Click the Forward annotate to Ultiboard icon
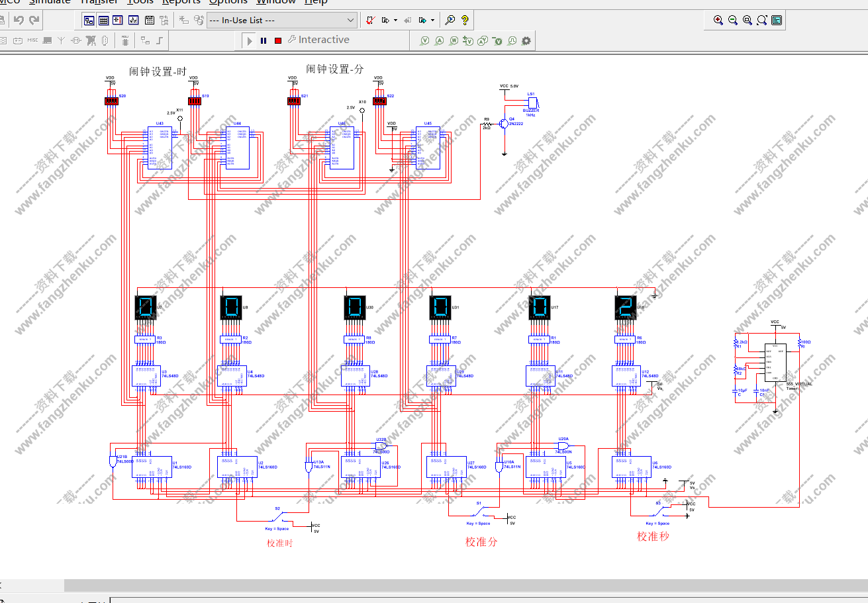 pos(422,20)
